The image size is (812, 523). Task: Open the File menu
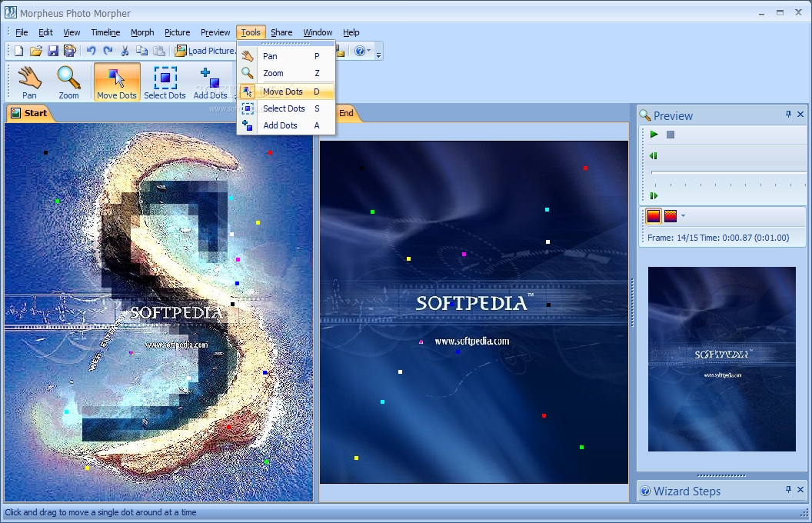tap(22, 32)
